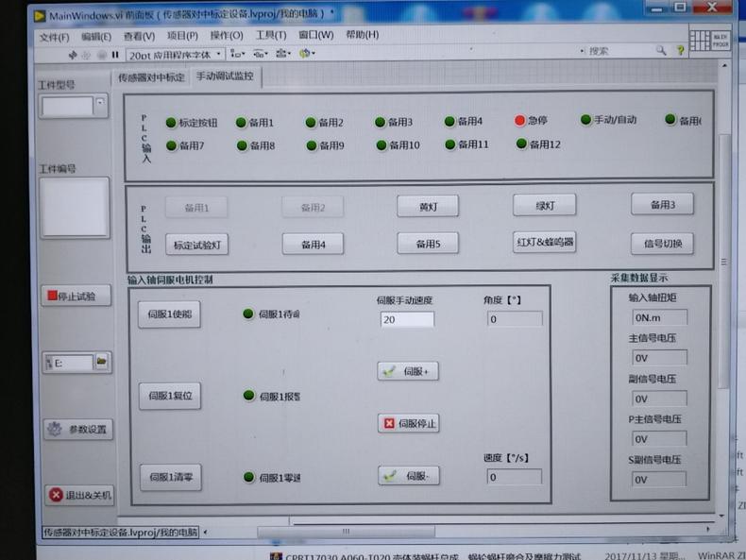Viewport: 746px width, 560px height.
Task: Click the Pause toolbar icon
Action: click(x=115, y=55)
